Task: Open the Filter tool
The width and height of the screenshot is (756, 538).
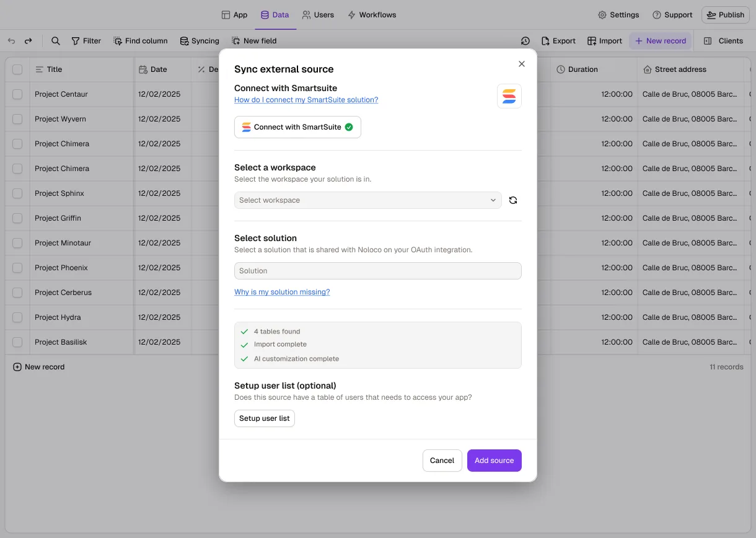Action: pyautogui.click(x=86, y=41)
